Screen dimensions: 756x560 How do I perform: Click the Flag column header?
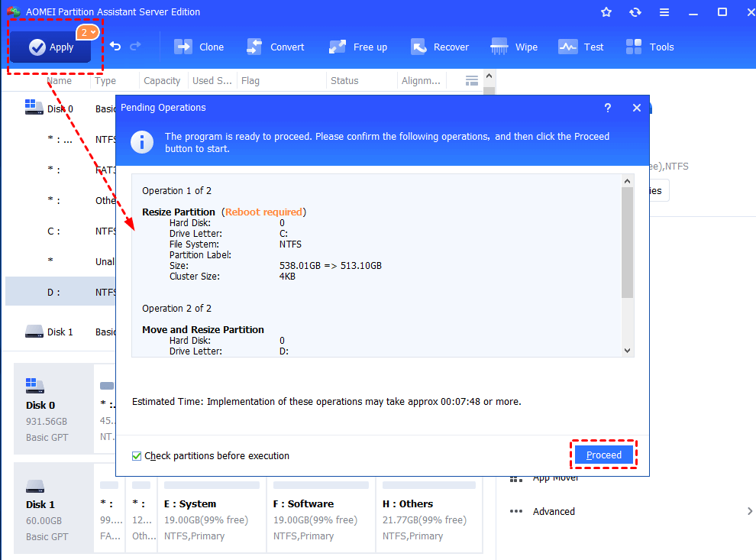tap(250, 80)
